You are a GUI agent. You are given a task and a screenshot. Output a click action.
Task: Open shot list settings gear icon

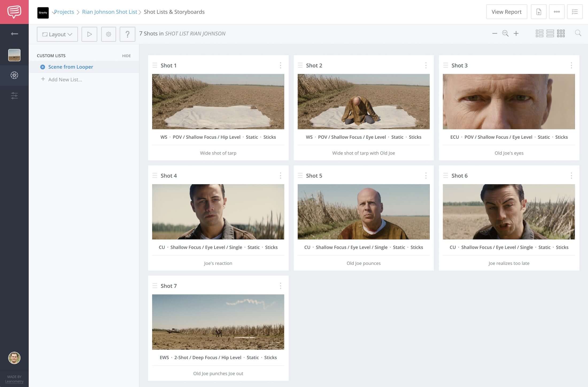tap(109, 34)
